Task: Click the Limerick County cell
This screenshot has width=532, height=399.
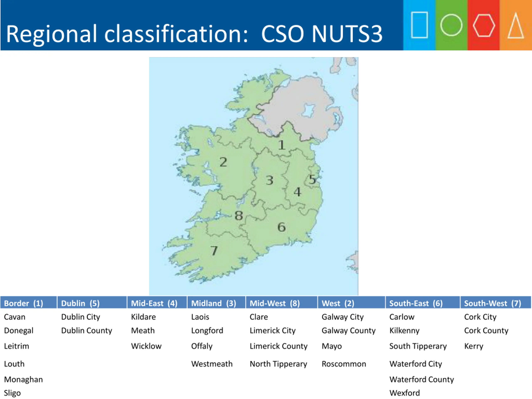Action: point(279,346)
